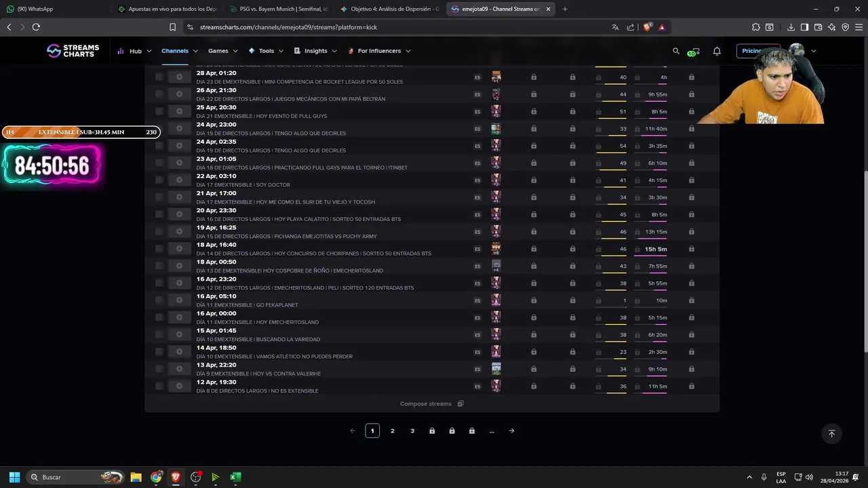Open the profile menu chevron beside the avatar
The image size is (868, 488).
pos(814,51)
